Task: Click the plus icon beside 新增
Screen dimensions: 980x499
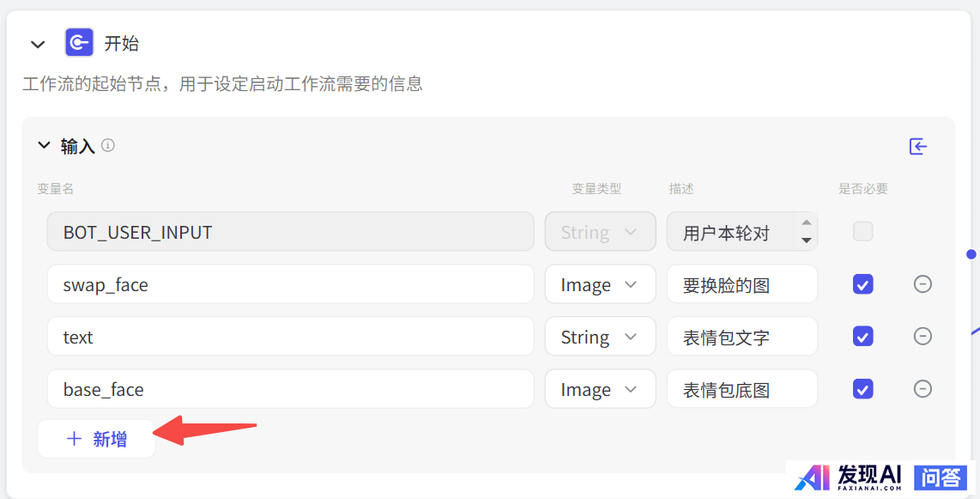Action: click(x=75, y=439)
